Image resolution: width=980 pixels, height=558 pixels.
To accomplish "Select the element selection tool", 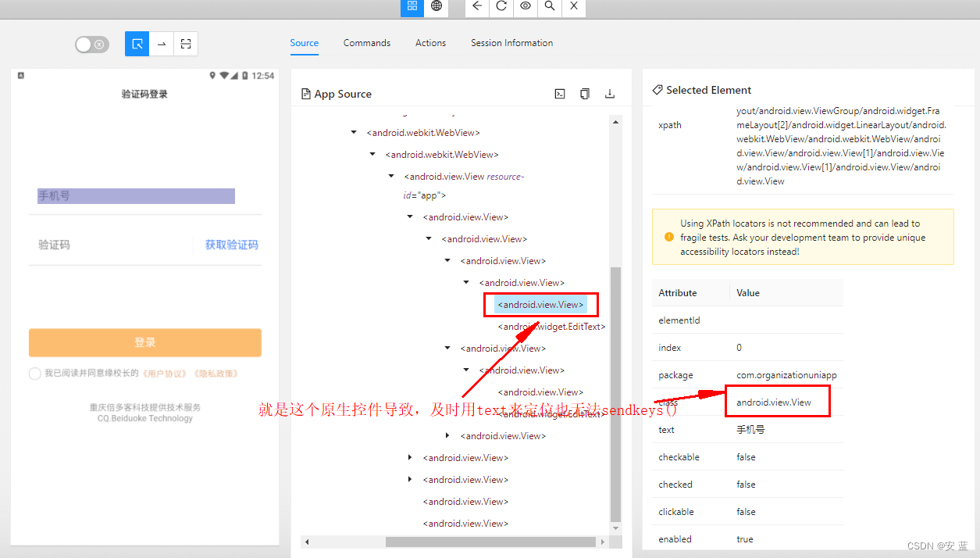I will 137,44.
